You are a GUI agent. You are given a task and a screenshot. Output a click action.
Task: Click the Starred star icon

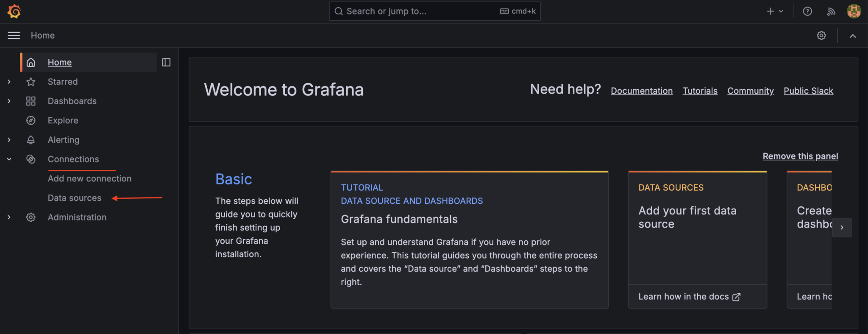[x=31, y=82]
